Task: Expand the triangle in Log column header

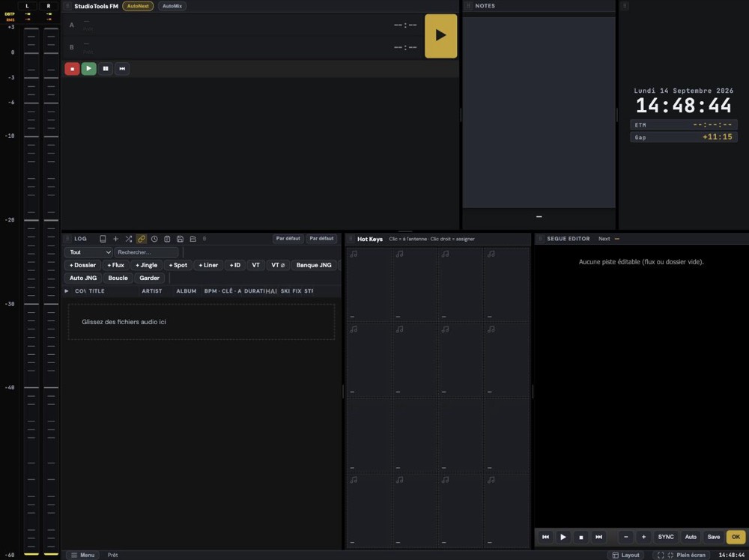Action: [67, 290]
